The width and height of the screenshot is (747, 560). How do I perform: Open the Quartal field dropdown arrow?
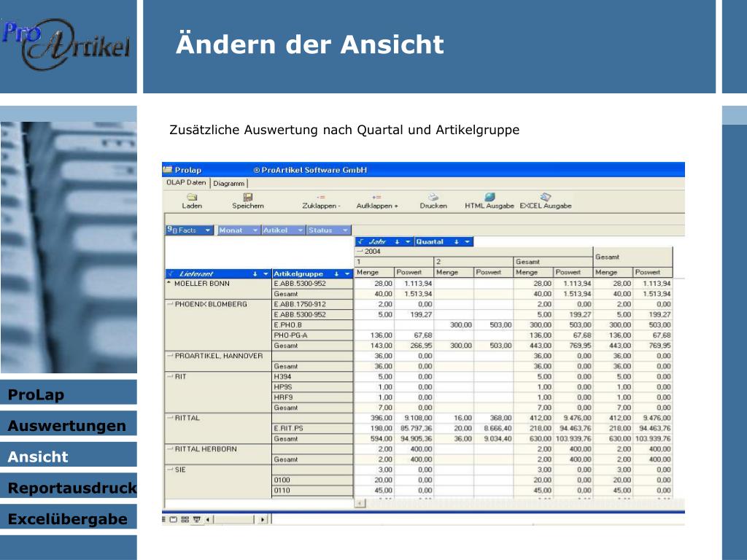pyautogui.click(x=468, y=242)
